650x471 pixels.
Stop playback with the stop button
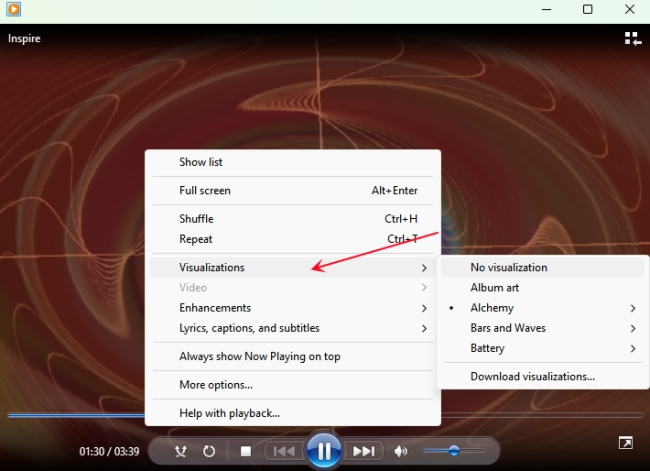point(246,451)
